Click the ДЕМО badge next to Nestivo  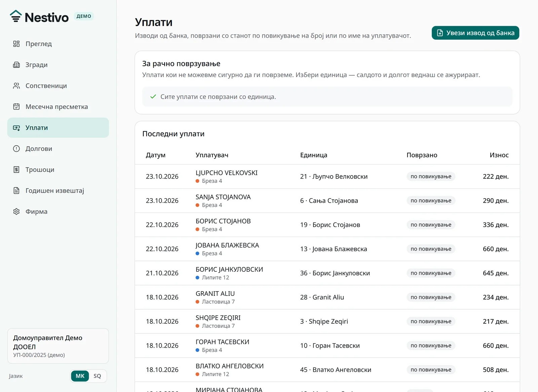(84, 16)
